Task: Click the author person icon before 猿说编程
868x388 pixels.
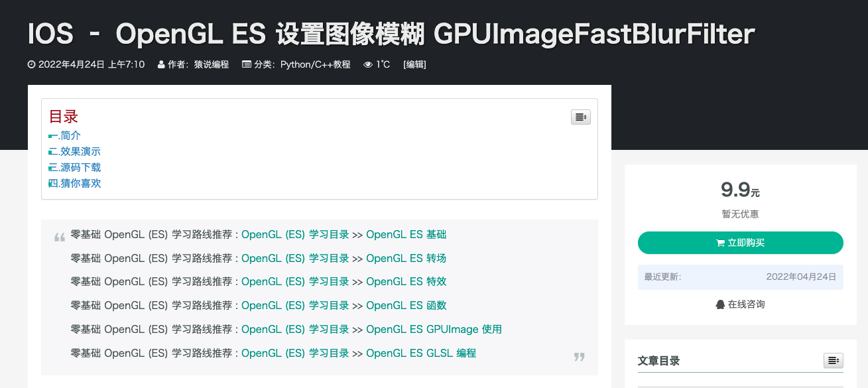Action: point(160,64)
